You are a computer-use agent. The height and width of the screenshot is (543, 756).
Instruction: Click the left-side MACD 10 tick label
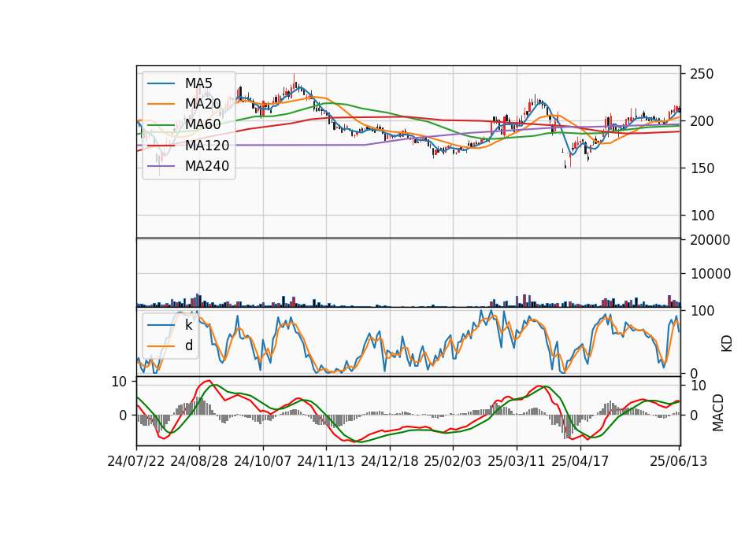pyautogui.click(x=119, y=382)
